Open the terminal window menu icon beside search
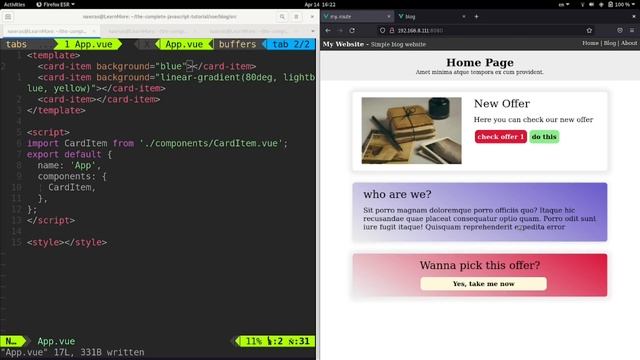This screenshot has width=640, height=360. [296, 17]
